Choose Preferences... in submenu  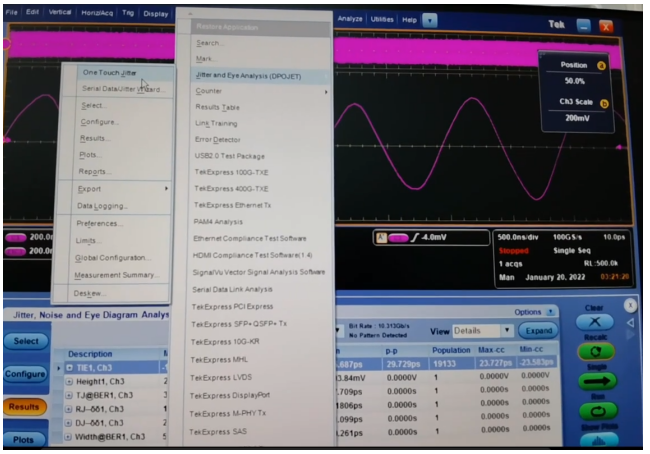click(x=99, y=223)
